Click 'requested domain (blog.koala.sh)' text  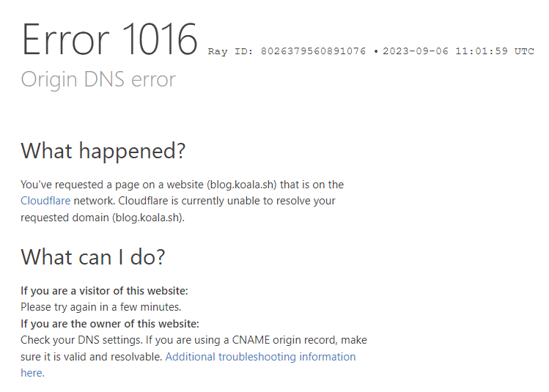tap(102, 218)
